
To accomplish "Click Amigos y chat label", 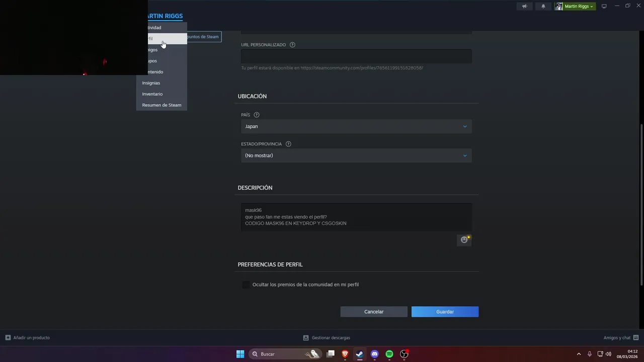I will [x=617, y=338].
